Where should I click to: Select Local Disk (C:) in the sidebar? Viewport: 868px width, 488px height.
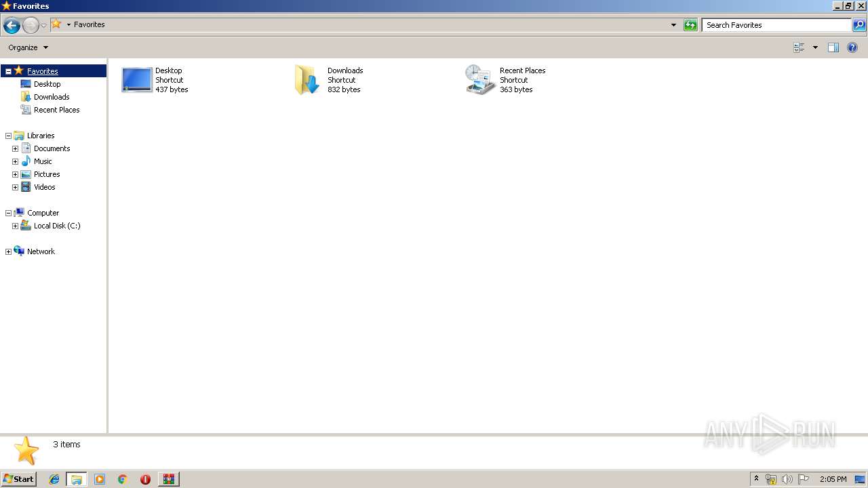[57, 226]
